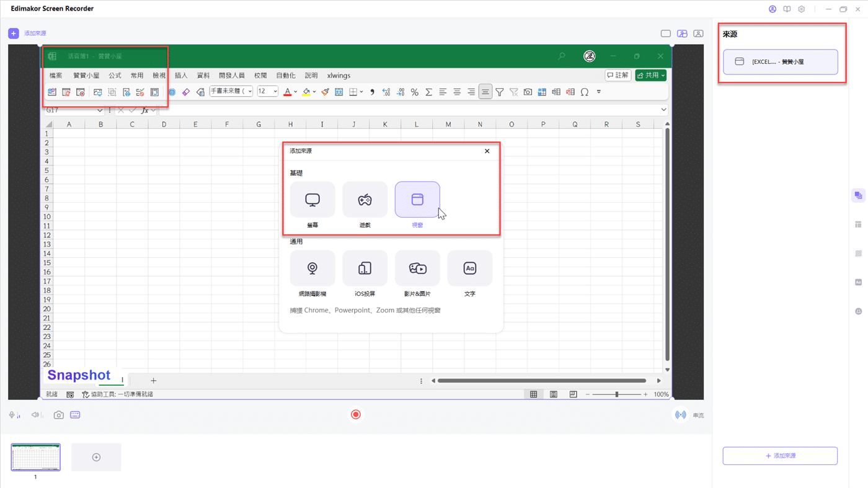Start recording with the red record button

[x=356, y=415]
